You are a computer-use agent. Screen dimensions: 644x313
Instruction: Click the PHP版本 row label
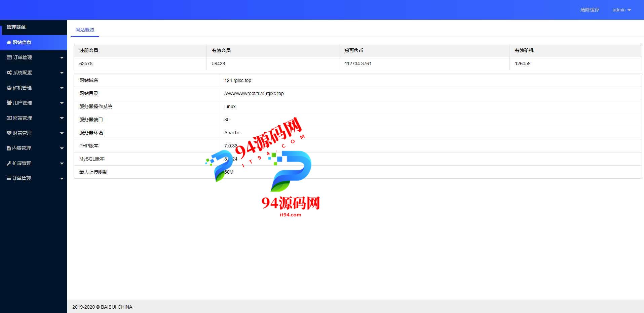click(89, 146)
